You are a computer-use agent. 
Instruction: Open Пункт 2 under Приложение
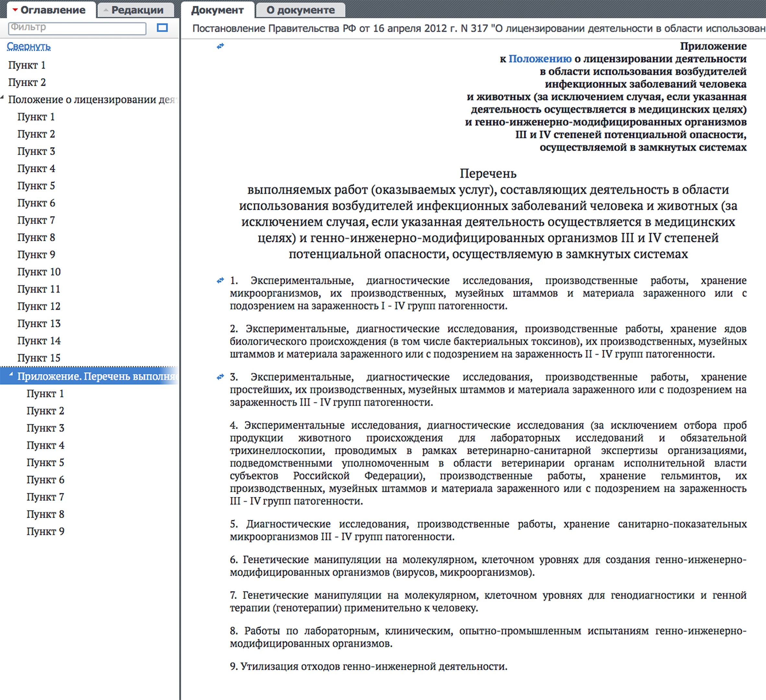coord(45,411)
